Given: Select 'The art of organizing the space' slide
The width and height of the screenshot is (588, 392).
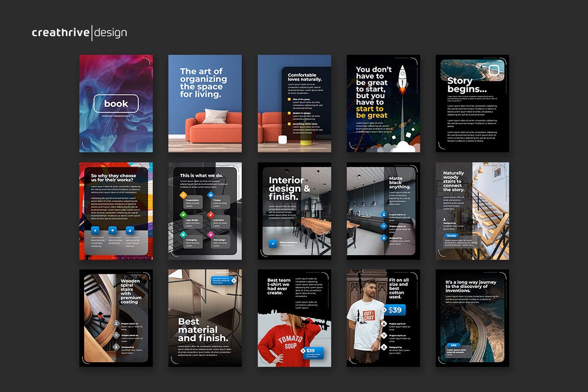Looking at the screenshot, I should coord(205,104).
